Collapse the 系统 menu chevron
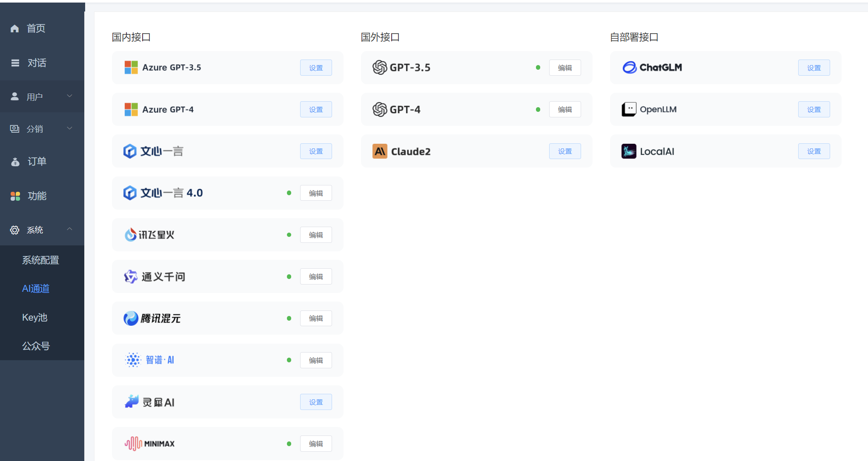Image resolution: width=868 pixels, height=461 pixels. coord(69,229)
